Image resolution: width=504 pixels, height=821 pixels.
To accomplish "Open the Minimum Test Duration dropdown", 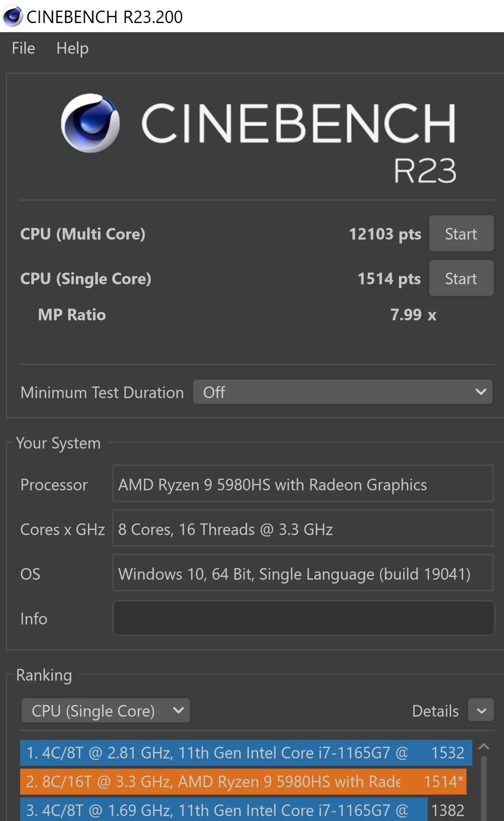I will point(343,392).
